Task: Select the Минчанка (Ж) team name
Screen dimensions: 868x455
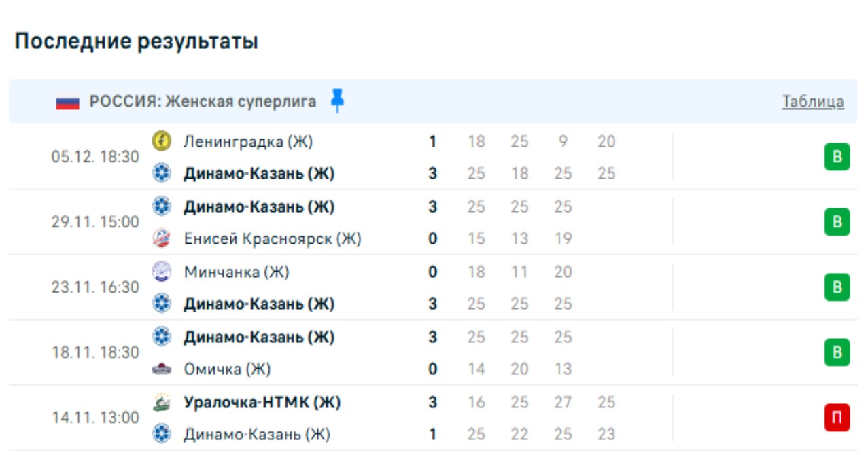Action: point(237,272)
